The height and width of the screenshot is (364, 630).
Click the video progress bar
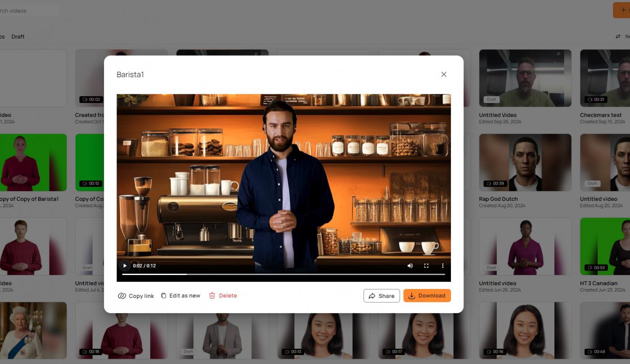coord(283,274)
